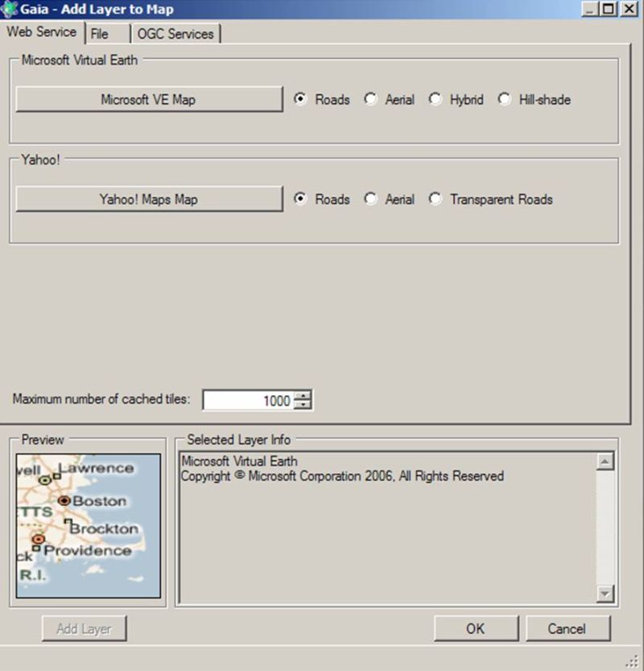Close the Add Layer dialog
The image size is (644, 671).
click(630, 9)
